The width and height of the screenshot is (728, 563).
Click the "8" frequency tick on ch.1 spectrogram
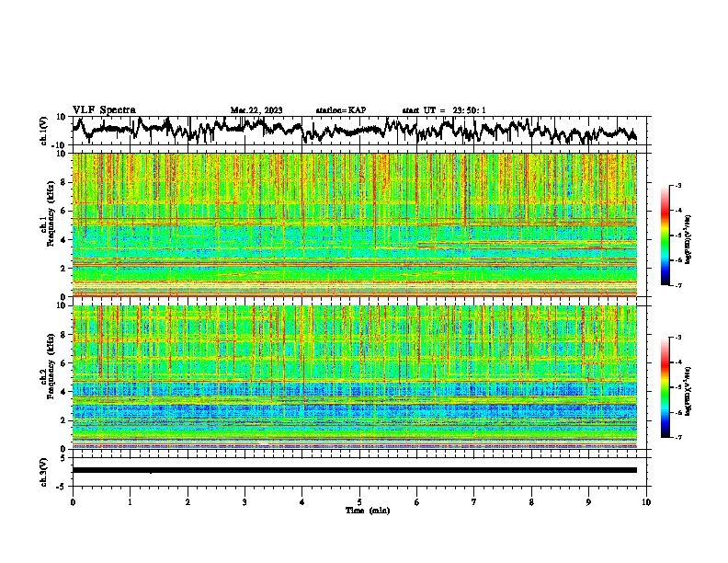(64, 182)
